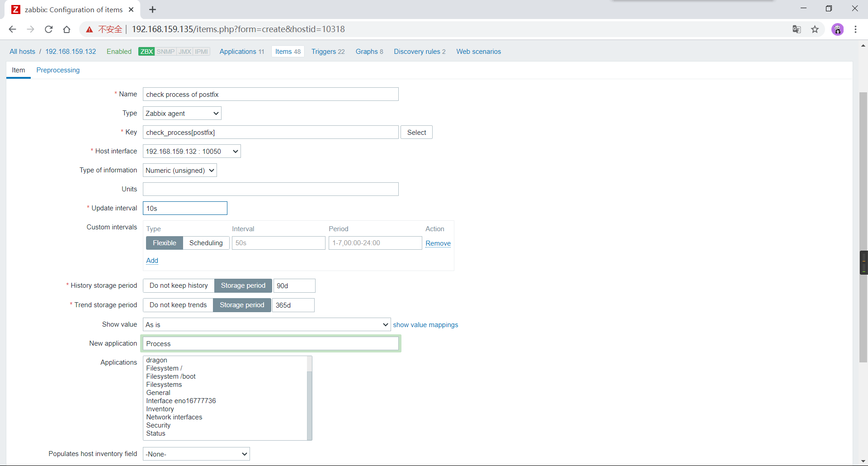868x466 pixels.
Task: Switch to the Preprocessing tab
Action: coord(58,70)
